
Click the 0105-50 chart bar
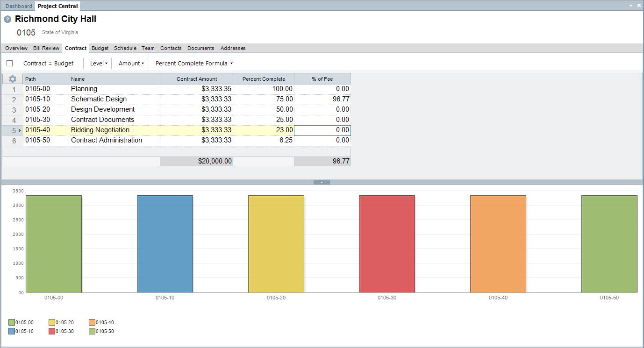point(609,244)
